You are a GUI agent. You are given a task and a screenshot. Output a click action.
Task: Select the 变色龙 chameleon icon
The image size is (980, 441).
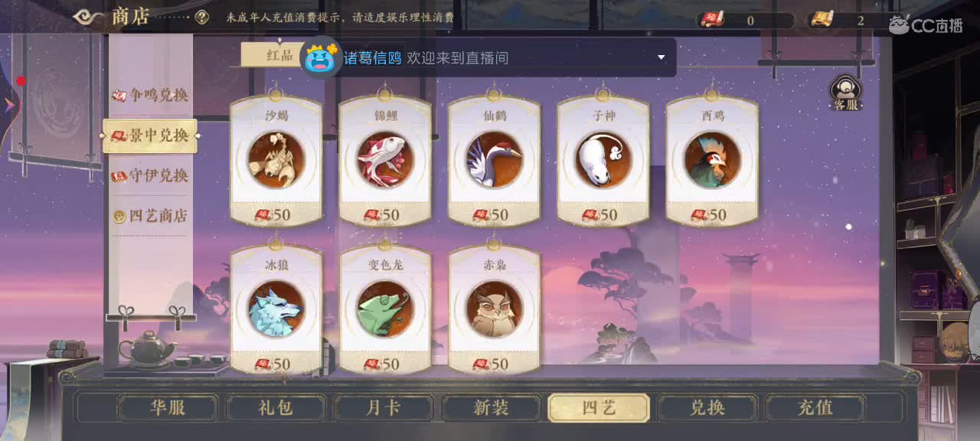coord(385,309)
